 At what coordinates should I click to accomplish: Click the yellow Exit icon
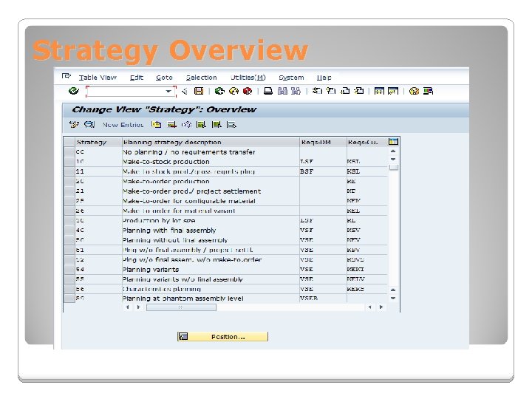233,91
